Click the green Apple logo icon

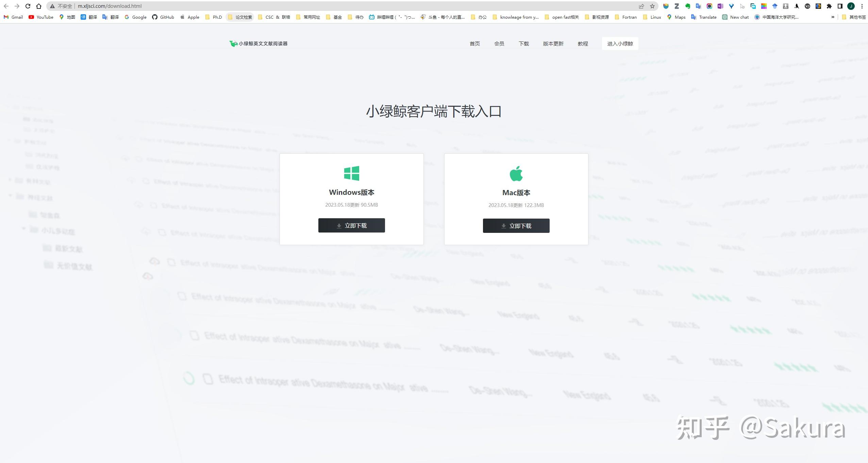tap(516, 174)
